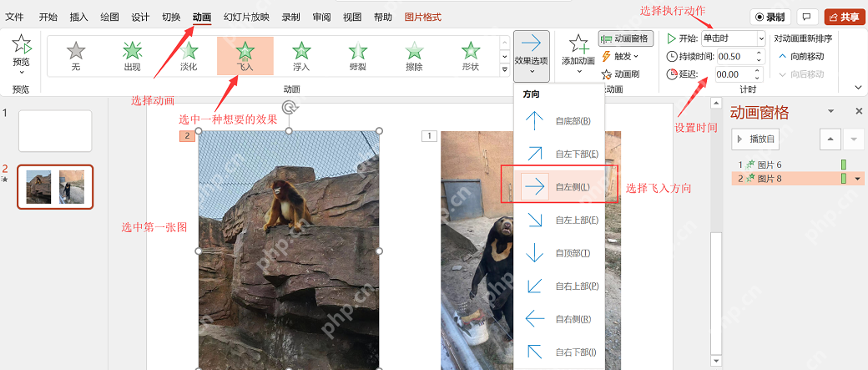
Task: Open the 文件 File tab
Action: point(14,18)
